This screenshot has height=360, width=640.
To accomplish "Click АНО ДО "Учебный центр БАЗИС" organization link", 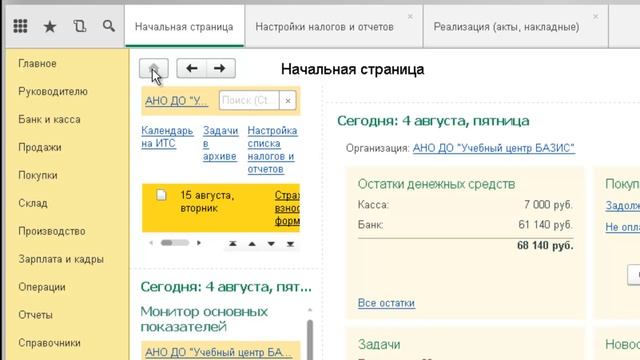I will click(493, 148).
